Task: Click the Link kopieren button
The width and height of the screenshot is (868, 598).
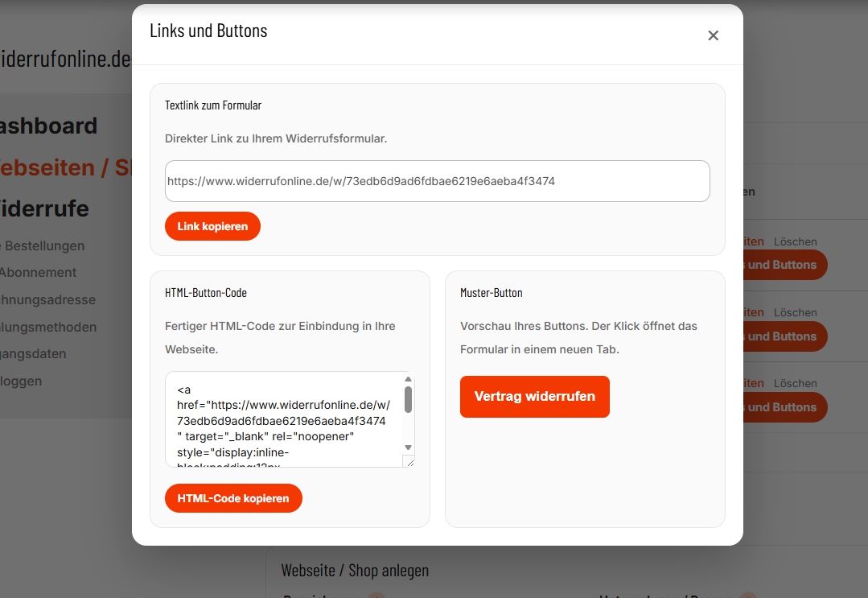Action: click(212, 226)
